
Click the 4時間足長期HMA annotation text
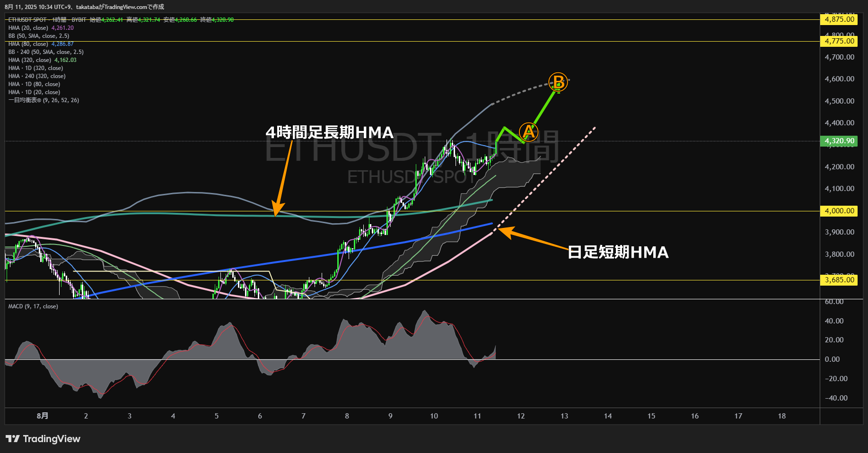pyautogui.click(x=330, y=132)
